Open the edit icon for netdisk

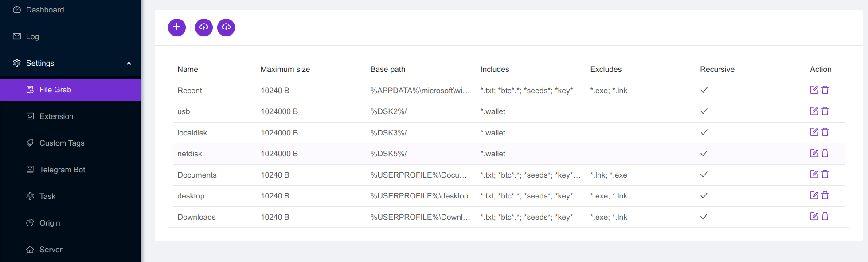tap(814, 154)
